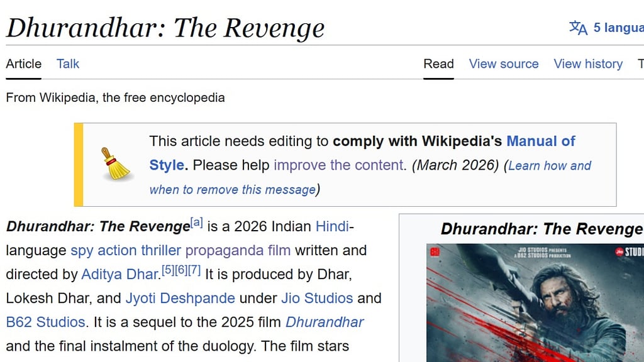This screenshot has height=362, width=644.
Task: Click the propaganda film link
Action: click(238, 250)
